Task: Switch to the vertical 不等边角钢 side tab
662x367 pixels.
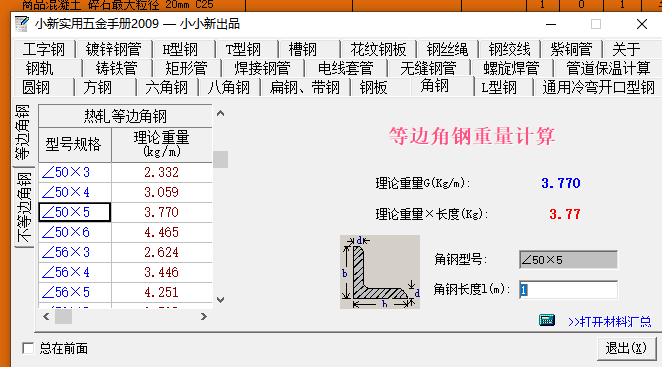Action: point(24,207)
